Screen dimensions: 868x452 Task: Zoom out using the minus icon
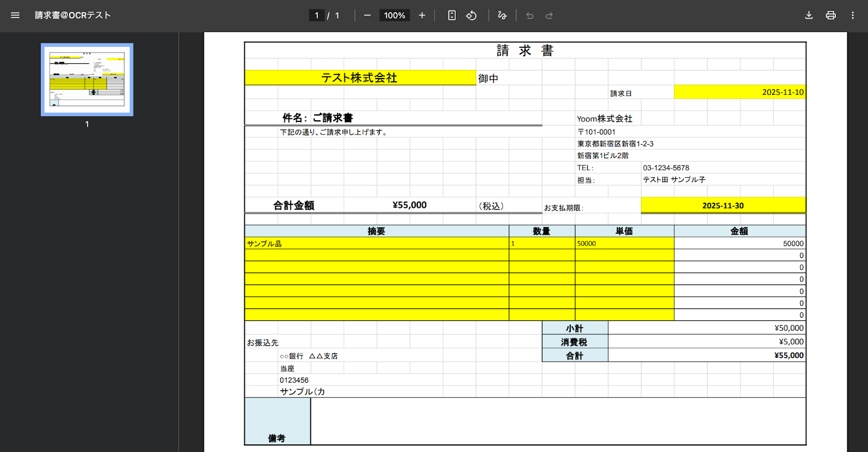[367, 15]
